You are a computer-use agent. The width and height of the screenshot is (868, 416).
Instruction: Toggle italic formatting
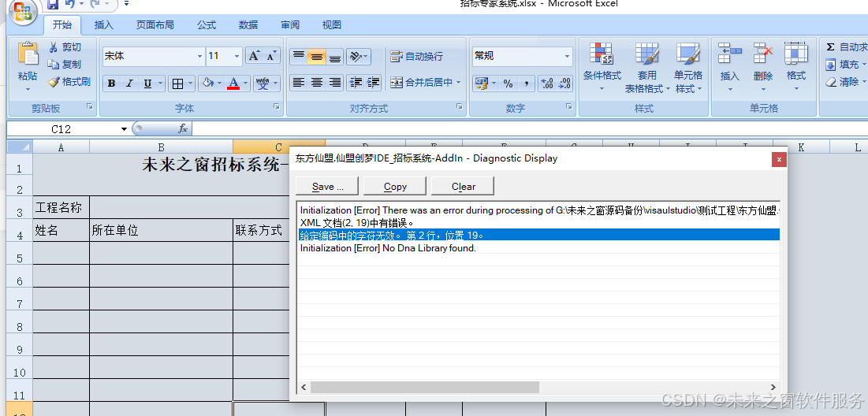tap(129, 84)
